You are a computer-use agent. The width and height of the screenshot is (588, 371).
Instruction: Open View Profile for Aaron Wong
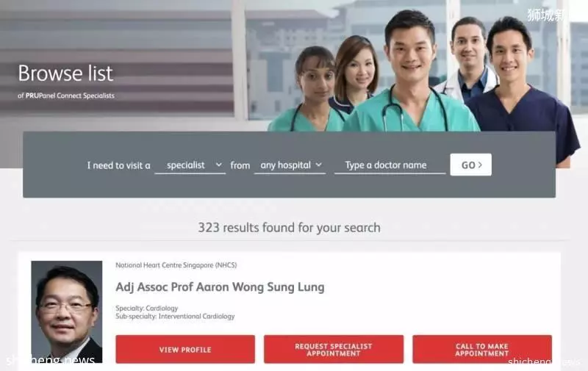point(185,349)
